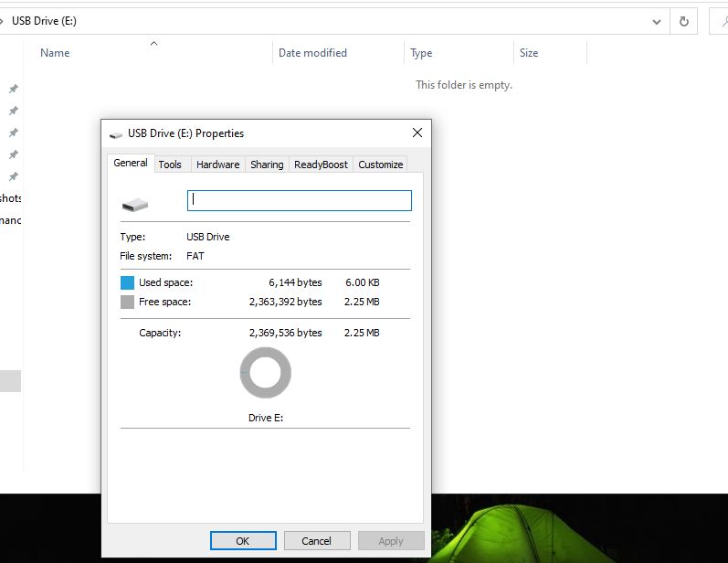Open the address bar history dropdown

(657, 21)
